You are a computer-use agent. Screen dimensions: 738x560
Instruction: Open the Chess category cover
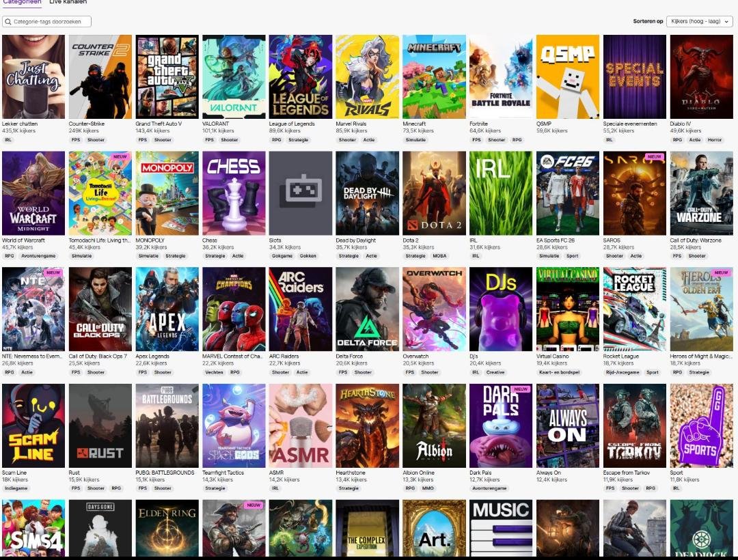click(234, 193)
